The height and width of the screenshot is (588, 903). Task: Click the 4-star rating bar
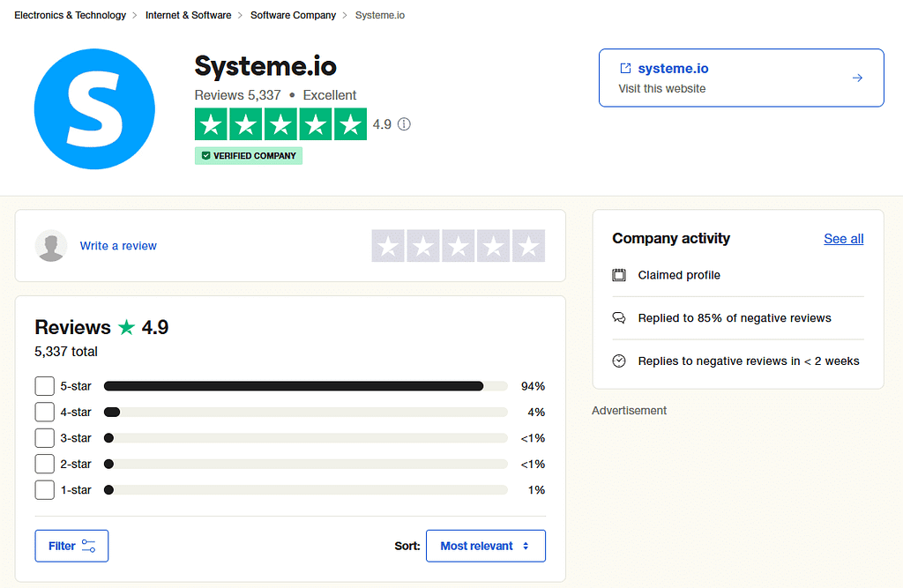(x=306, y=412)
